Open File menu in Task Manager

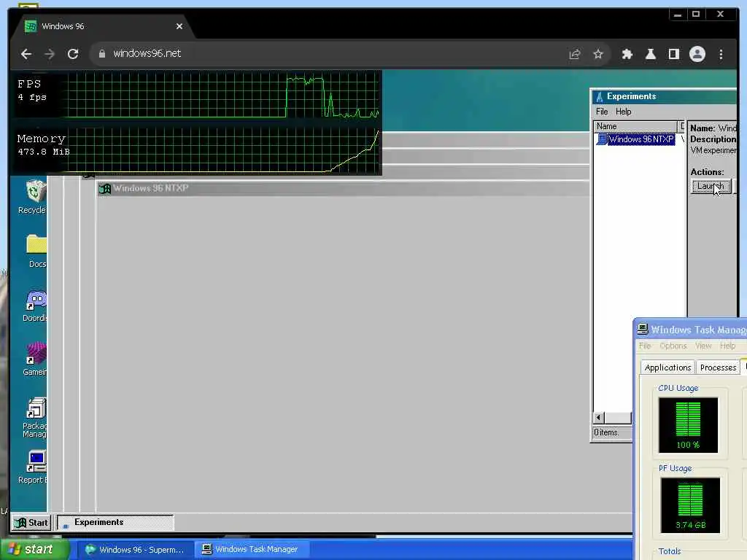pos(645,346)
